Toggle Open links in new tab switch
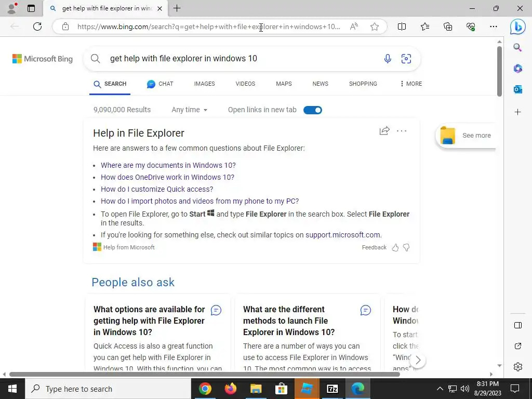The image size is (532, 399). click(312, 110)
